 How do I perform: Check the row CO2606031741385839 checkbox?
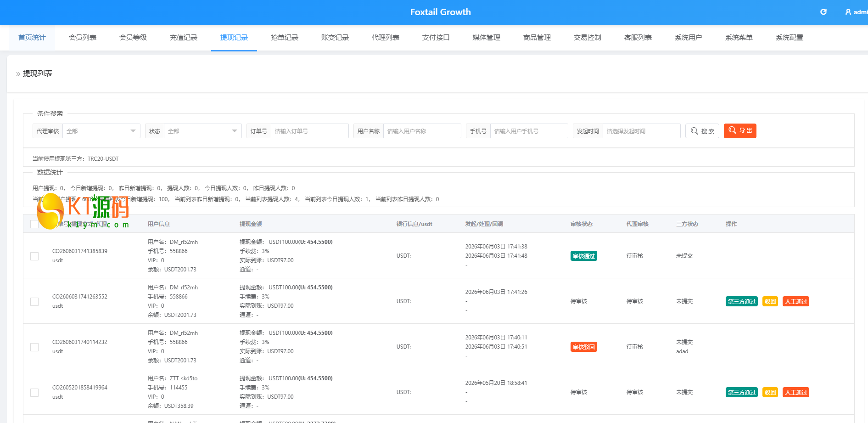[x=34, y=256]
